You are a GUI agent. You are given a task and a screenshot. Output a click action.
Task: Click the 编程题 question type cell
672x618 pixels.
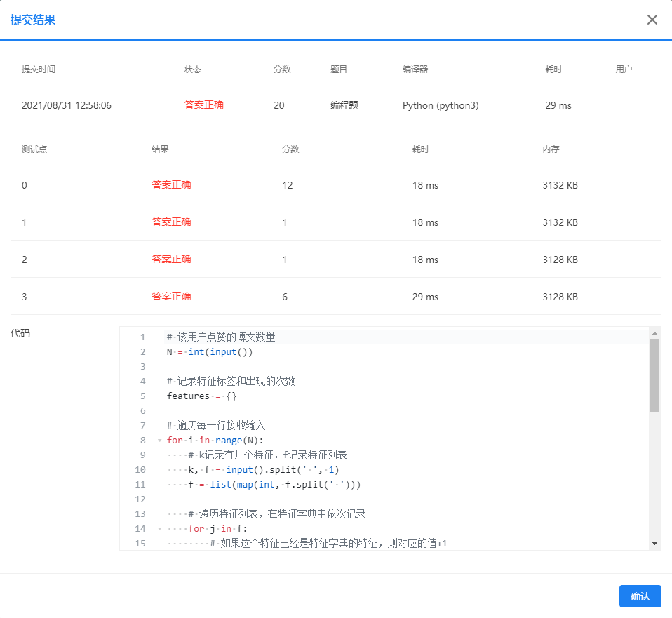344,105
